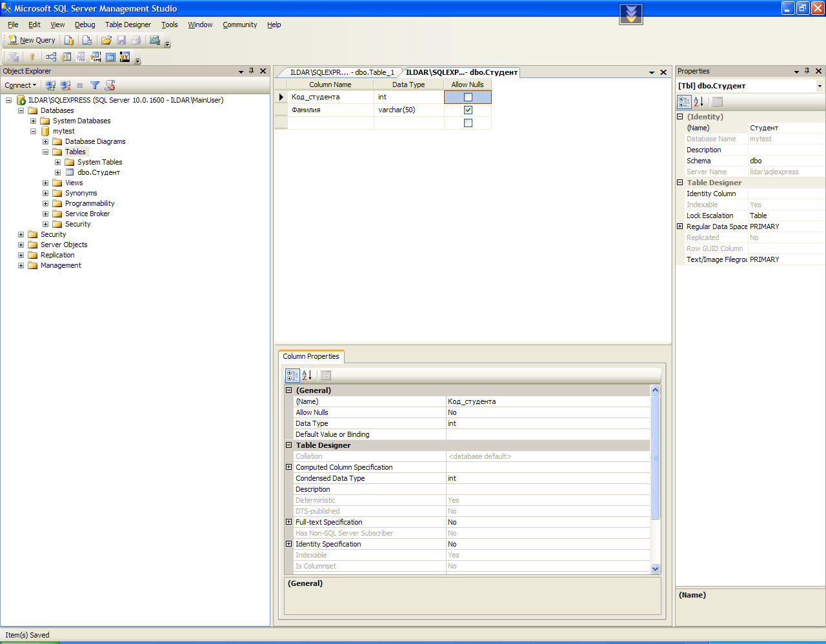Open the [Tbl] dbo.Студент object dropdown
Screen dimensions: 826x644
[820, 86]
